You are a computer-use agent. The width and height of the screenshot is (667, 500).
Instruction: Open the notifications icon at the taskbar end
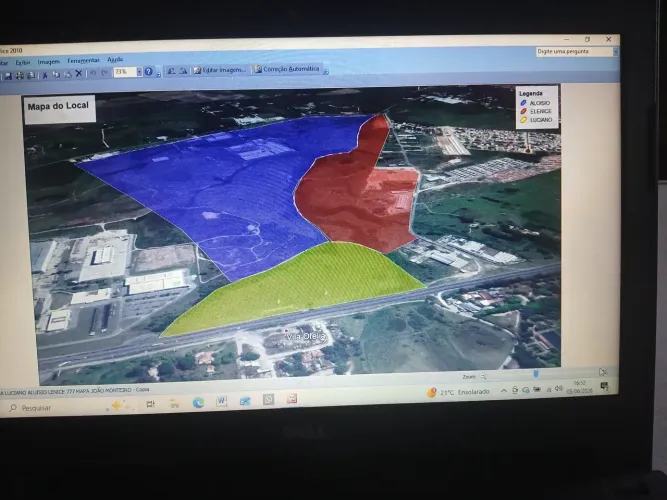pos(604,386)
